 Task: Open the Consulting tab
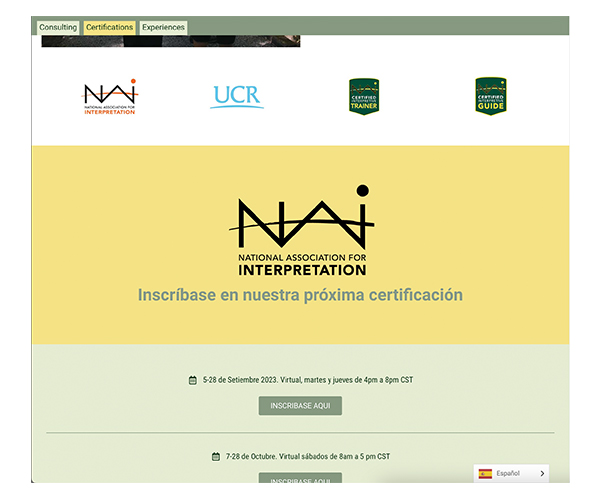58,28
